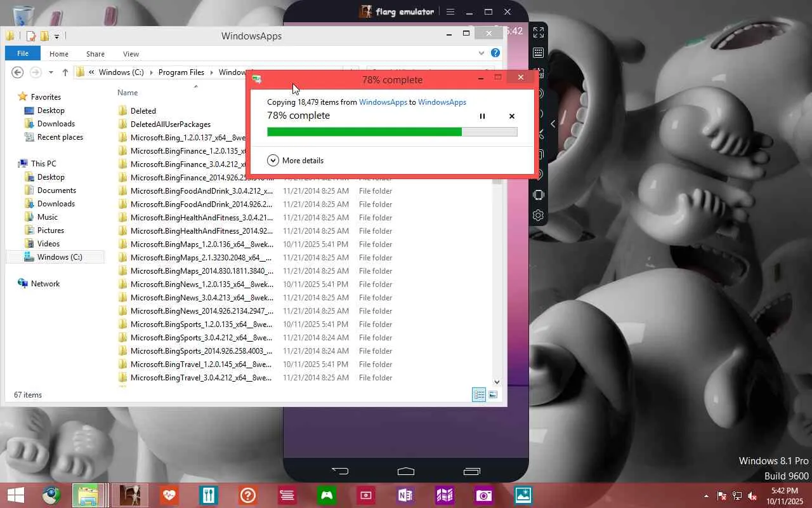812x508 pixels.
Task: Toggle fullscreen in emulator sidebar
Action: tap(538, 32)
